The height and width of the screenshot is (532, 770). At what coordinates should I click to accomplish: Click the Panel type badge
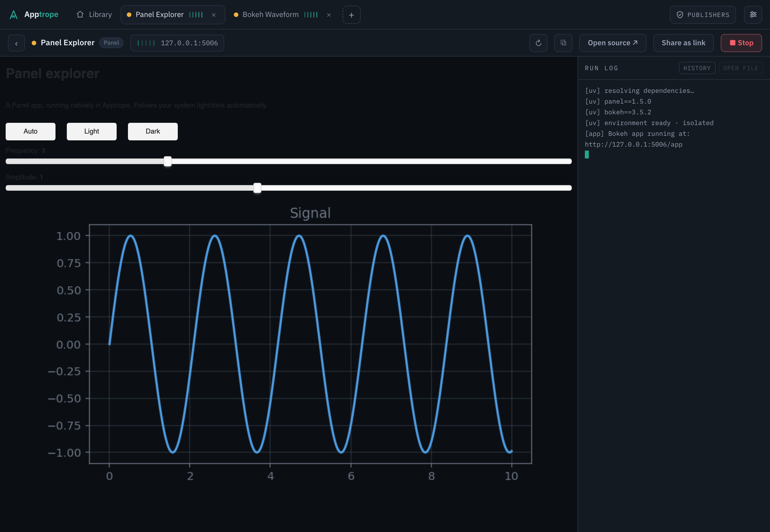[x=111, y=43]
